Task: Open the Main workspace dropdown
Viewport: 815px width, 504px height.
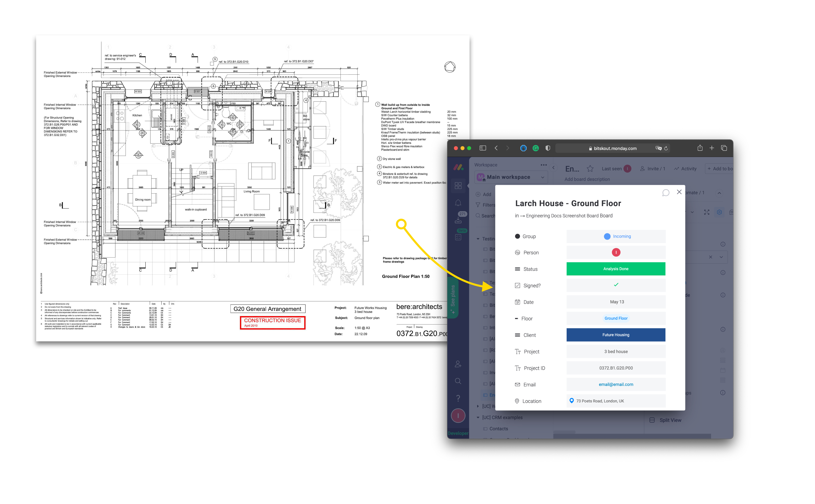Action: click(510, 177)
